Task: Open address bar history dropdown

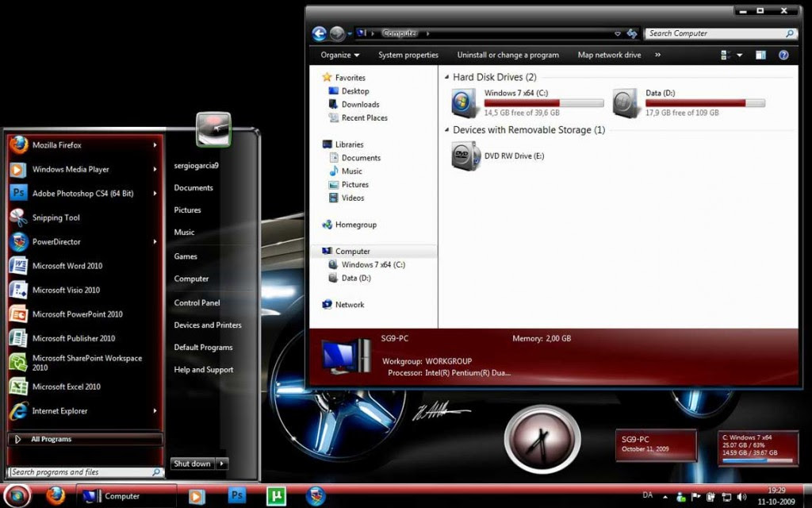Action: (617, 33)
